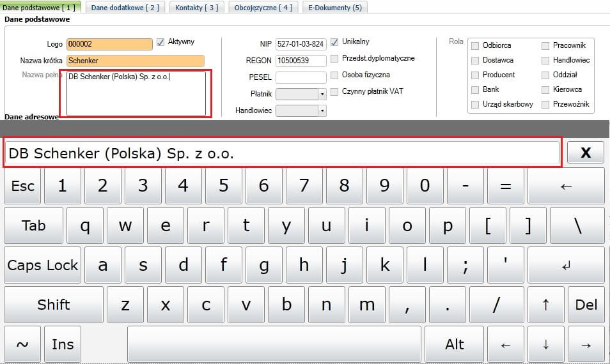This screenshot has width=610, height=364.
Task: Tap the space bar key
Action: [x=274, y=344]
